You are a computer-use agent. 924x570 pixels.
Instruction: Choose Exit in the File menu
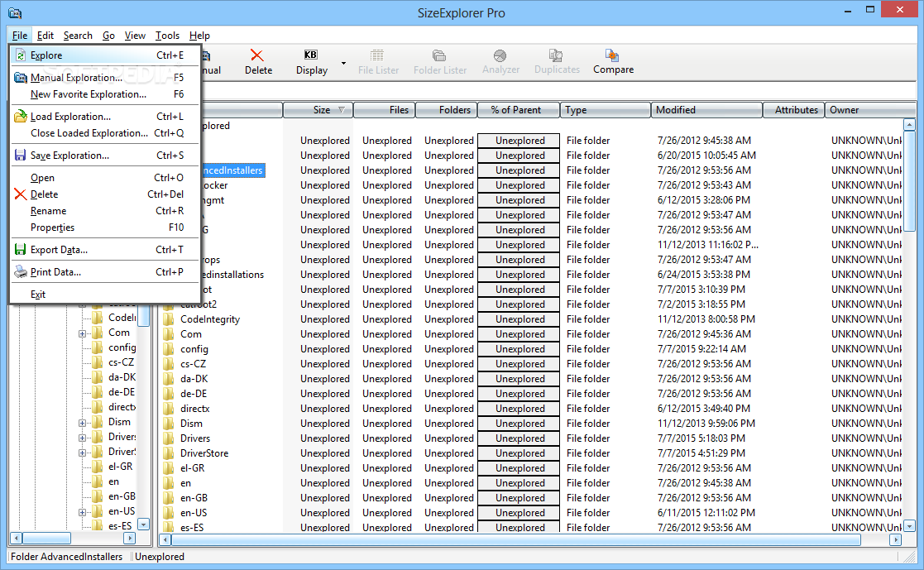105,295
